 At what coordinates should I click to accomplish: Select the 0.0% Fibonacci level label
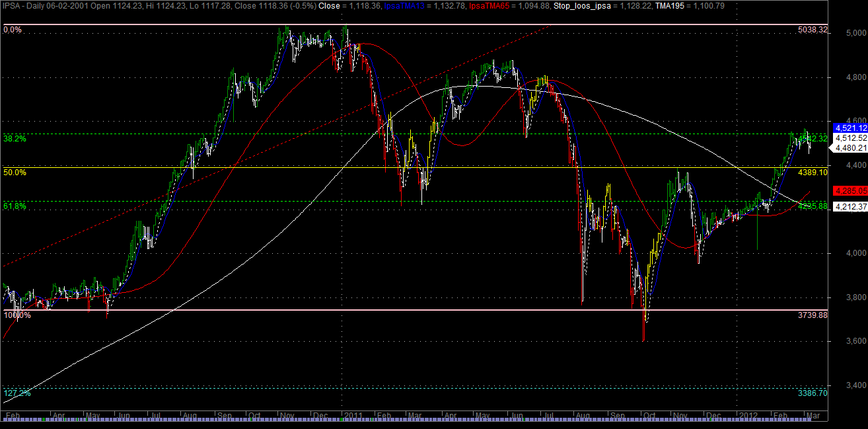pos(13,30)
